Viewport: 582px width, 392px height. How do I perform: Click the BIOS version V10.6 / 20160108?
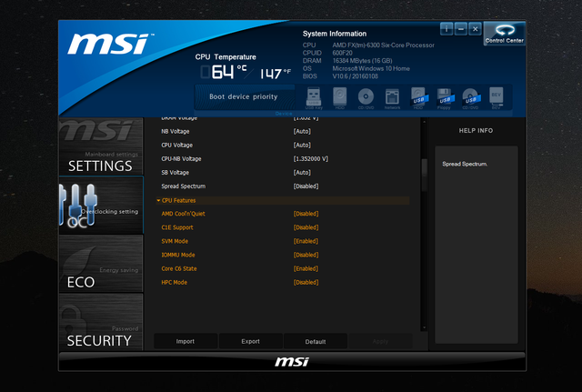(x=355, y=76)
